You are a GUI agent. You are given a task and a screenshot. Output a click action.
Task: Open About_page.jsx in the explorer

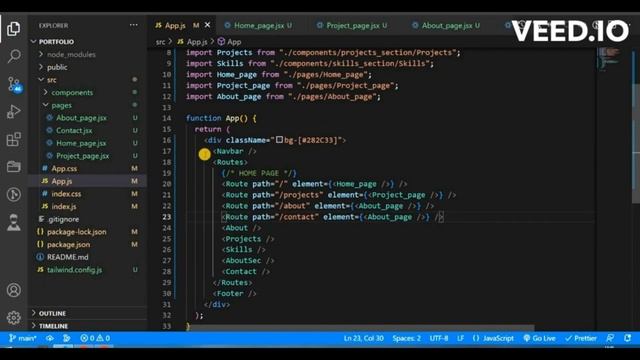(x=81, y=118)
